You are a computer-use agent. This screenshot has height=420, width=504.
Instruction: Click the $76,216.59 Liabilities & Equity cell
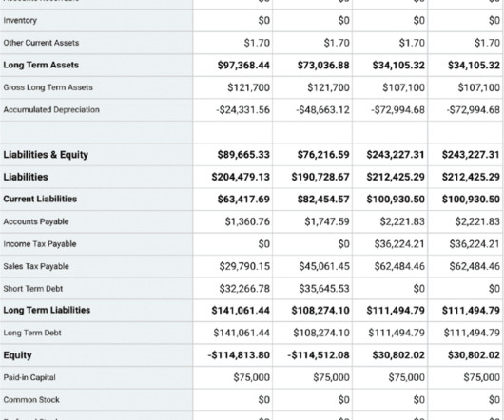pos(323,155)
